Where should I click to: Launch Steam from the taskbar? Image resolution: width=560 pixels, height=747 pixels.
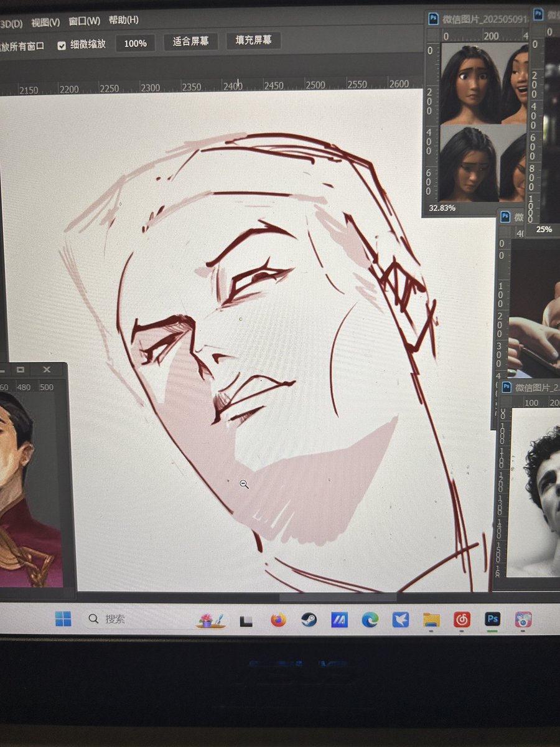point(309,619)
